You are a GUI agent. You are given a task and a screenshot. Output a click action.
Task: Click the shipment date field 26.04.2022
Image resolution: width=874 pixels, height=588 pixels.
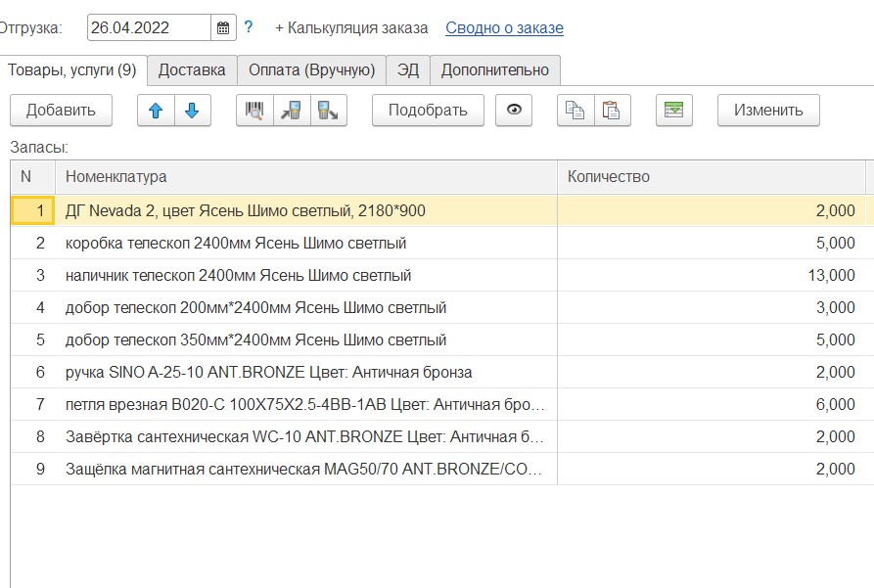click(x=149, y=27)
